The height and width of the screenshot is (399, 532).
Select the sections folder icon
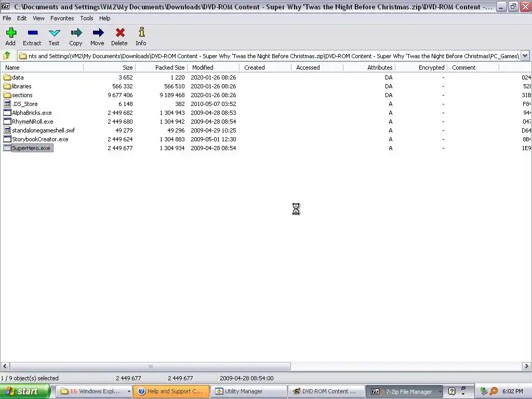(7, 95)
